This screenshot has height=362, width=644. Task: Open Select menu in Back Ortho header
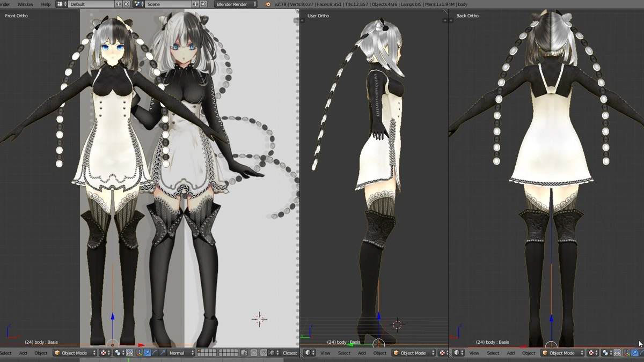(x=493, y=353)
